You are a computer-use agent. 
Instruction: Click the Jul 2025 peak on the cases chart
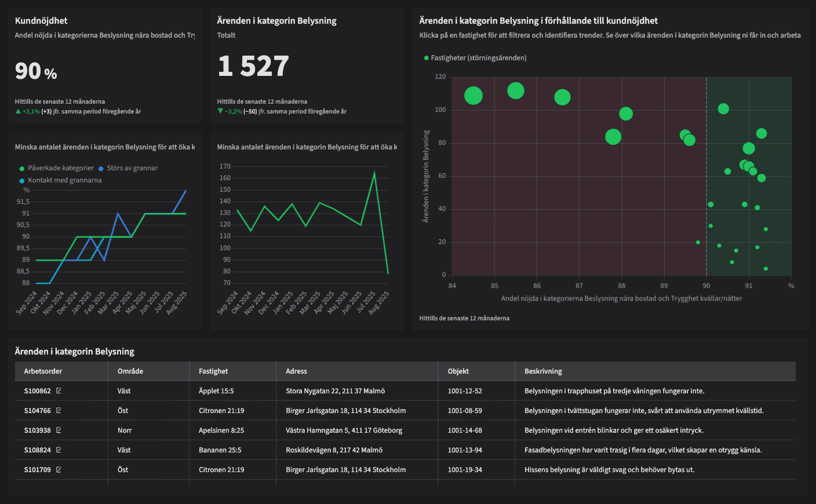(374, 173)
